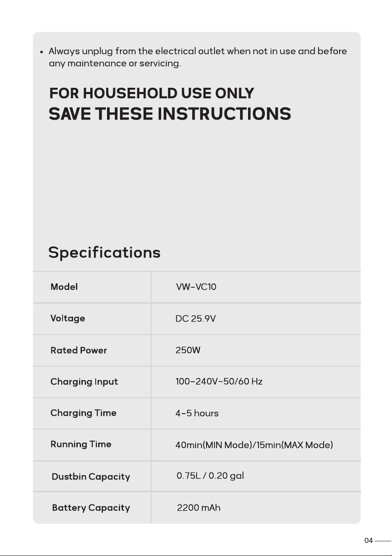This screenshot has width=392, height=556.
Task: Click the 'Rated Power' label
Action: coord(78,350)
